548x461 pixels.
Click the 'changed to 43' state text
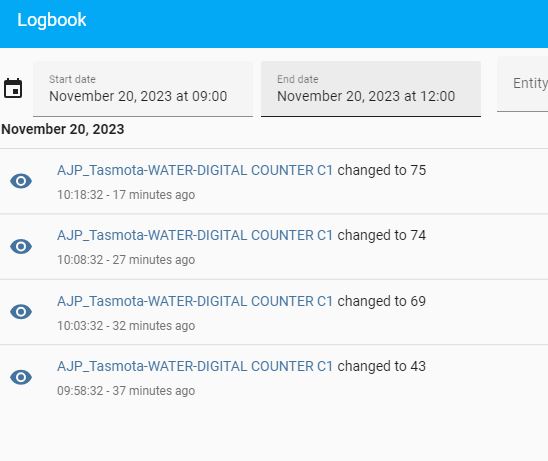tap(382, 366)
